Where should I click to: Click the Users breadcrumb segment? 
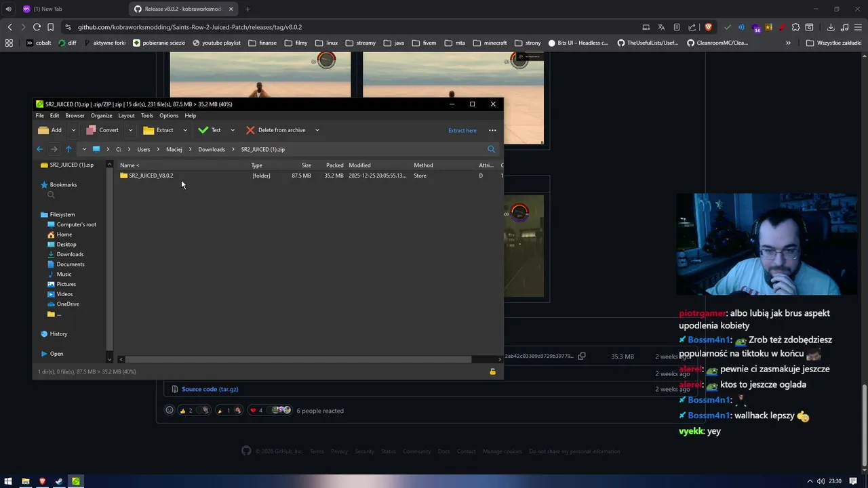[144, 149]
